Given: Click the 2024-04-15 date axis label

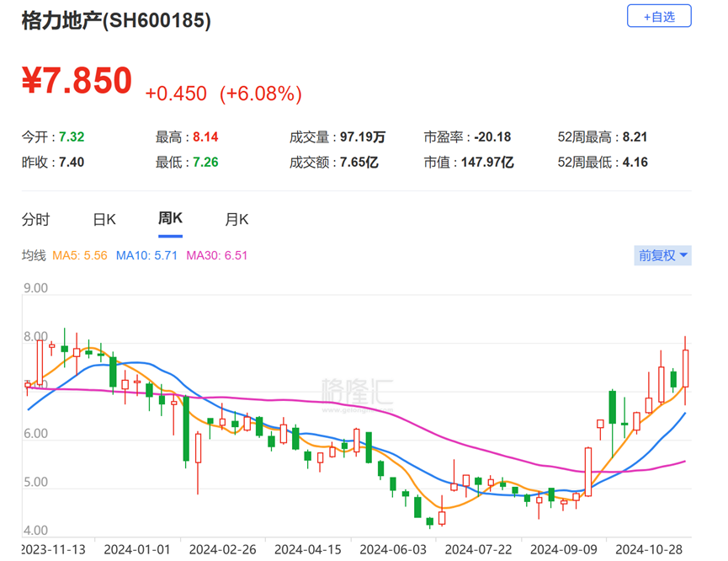Looking at the screenshot, I should pos(308,550).
